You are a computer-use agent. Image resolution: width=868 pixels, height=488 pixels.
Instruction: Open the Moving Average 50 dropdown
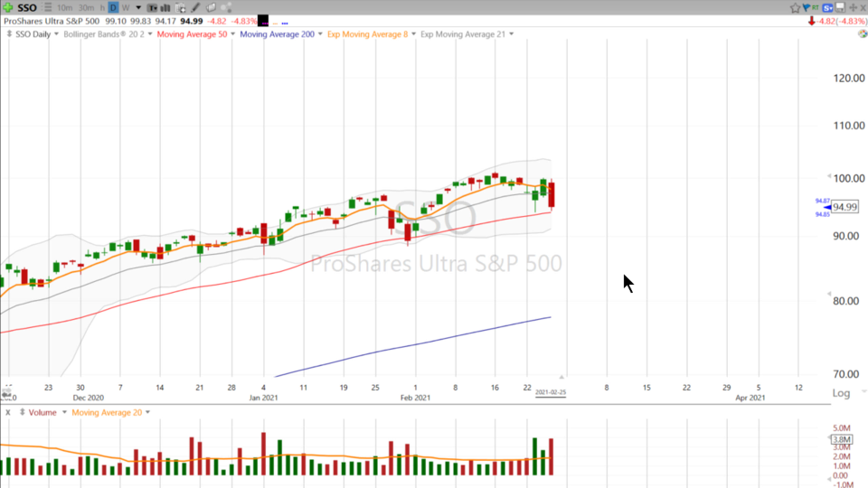(x=232, y=34)
